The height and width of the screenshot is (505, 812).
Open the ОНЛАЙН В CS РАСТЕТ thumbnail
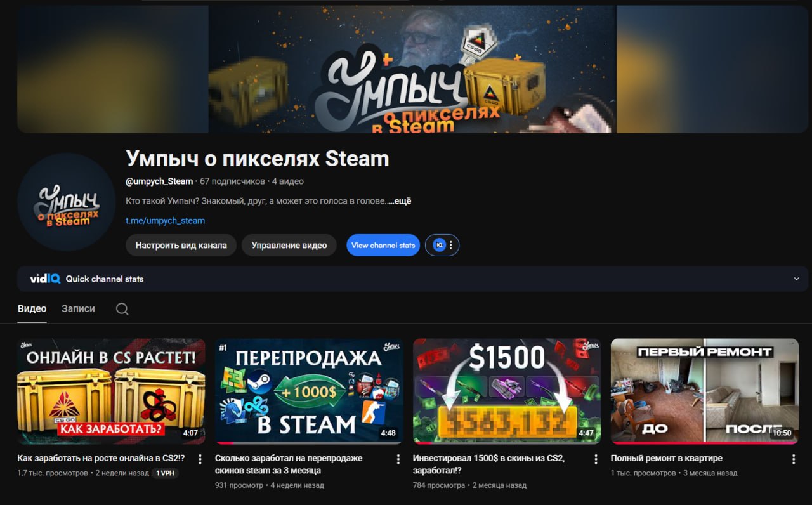click(x=111, y=391)
